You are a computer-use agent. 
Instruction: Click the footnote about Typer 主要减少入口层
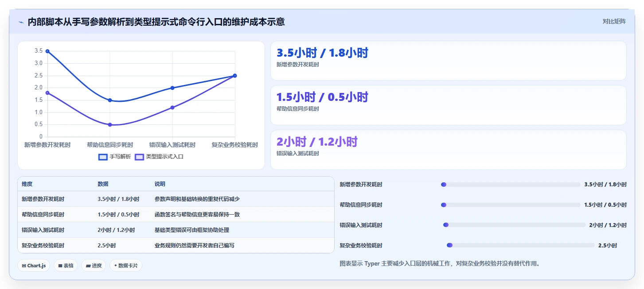tap(439, 264)
